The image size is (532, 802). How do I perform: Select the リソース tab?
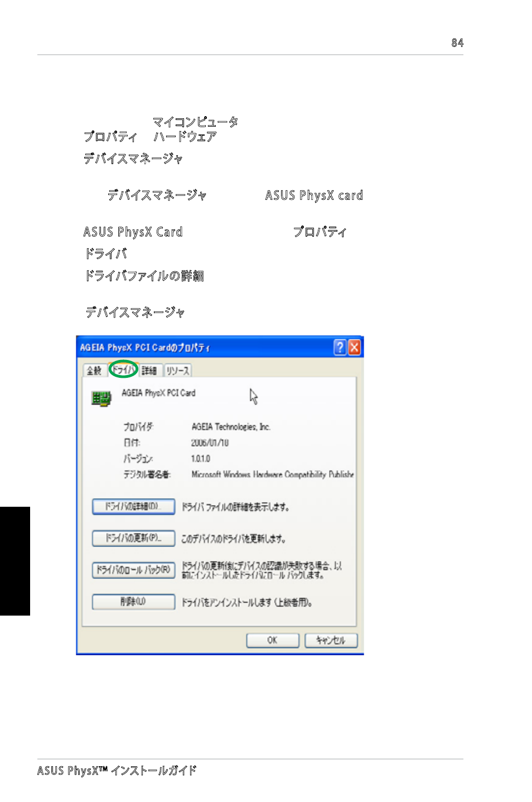pos(178,370)
